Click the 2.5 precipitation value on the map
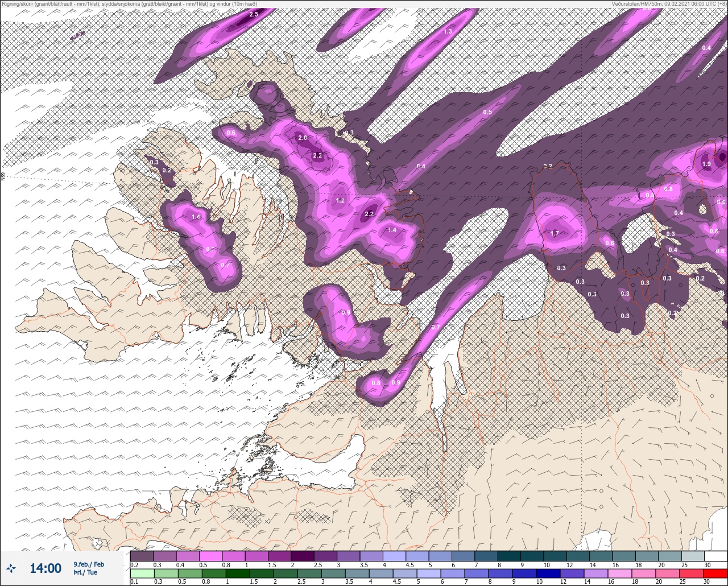The height and width of the screenshot is (586, 728). point(254,14)
